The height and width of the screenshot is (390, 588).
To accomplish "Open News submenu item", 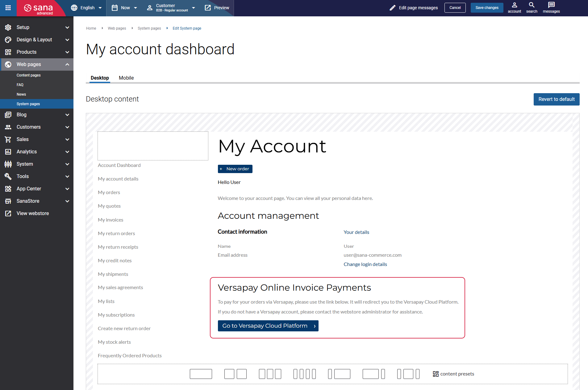I will pos(37,94).
